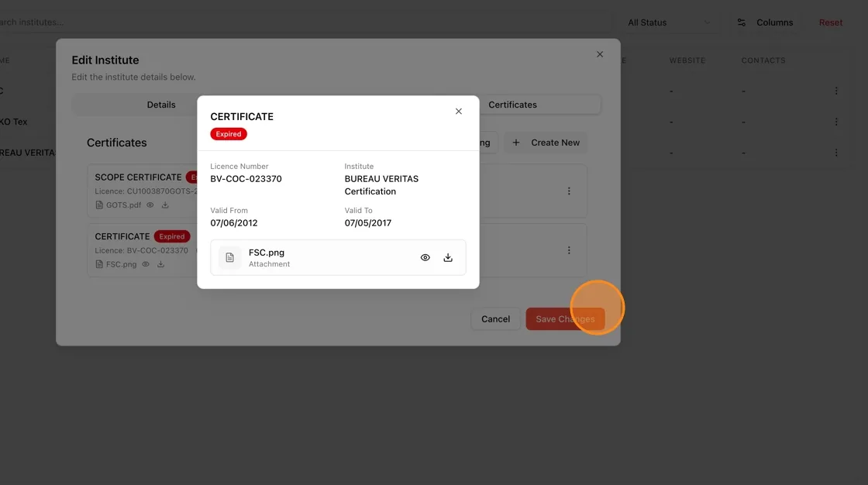Open row actions menu for BUREAU VERITAS row
Image resolution: width=868 pixels, height=485 pixels.
click(x=836, y=153)
